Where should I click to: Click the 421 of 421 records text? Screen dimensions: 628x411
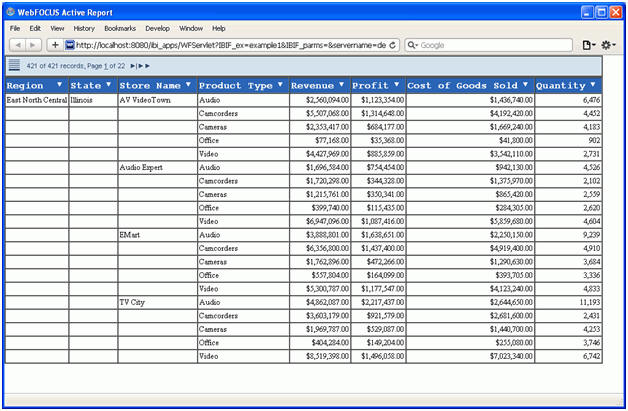click(x=55, y=66)
